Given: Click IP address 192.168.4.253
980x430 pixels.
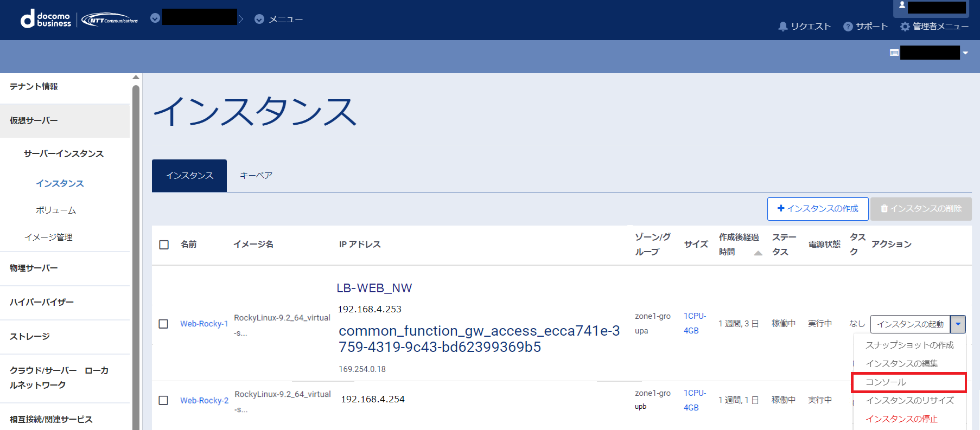Looking at the screenshot, I should coord(370,309).
